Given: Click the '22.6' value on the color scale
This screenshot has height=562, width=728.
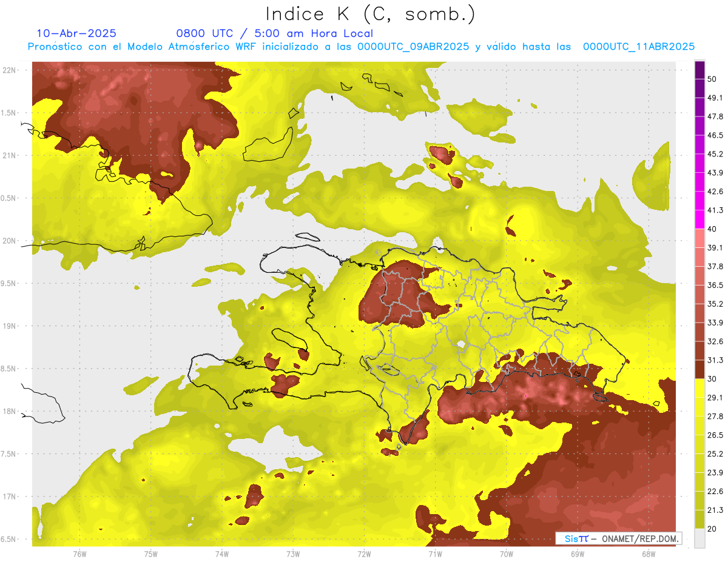Looking at the screenshot, I should tap(716, 492).
